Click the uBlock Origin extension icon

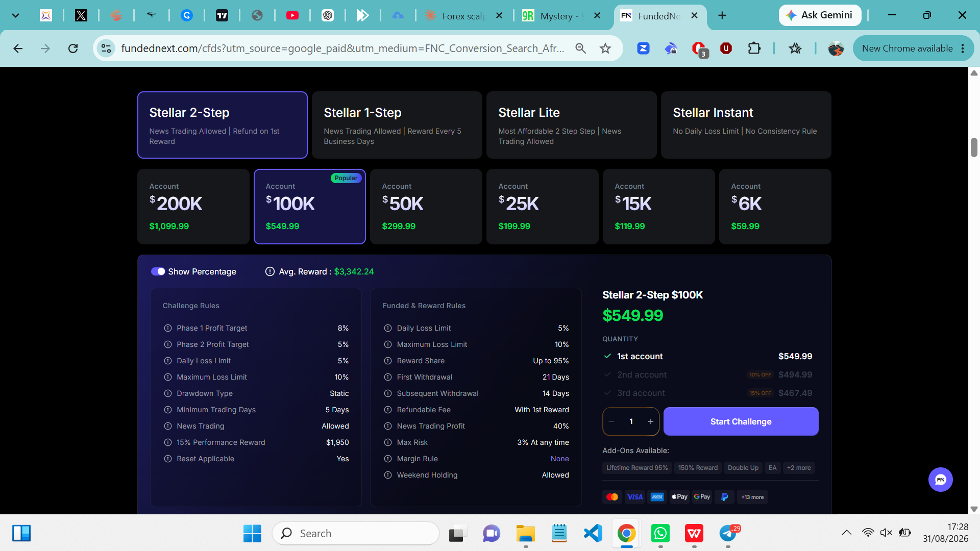pyautogui.click(x=726, y=48)
